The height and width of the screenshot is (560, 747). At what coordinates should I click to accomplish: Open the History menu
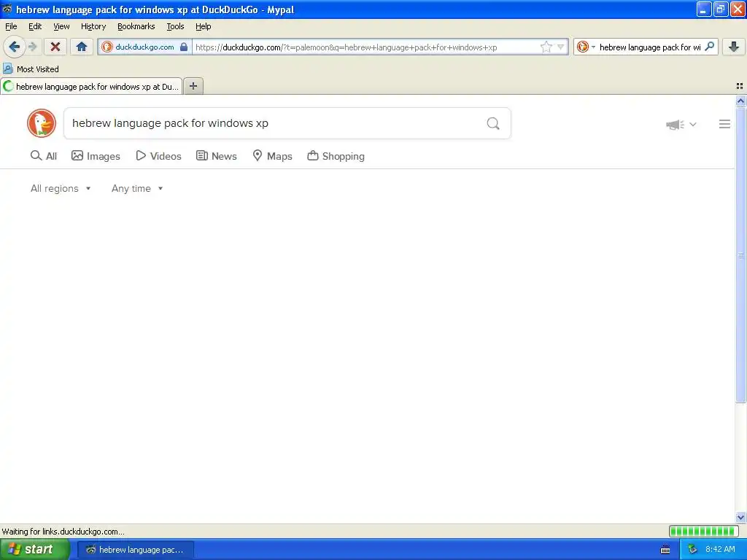(x=93, y=26)
